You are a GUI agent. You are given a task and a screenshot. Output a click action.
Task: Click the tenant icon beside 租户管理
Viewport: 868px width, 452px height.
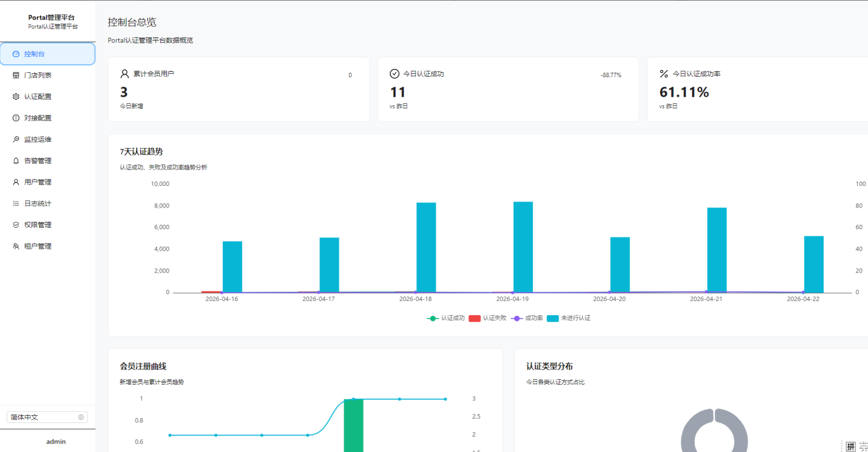click(16, 246)
